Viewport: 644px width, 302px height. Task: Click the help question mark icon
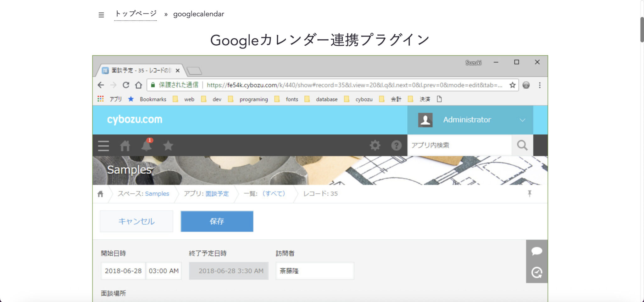396,145
